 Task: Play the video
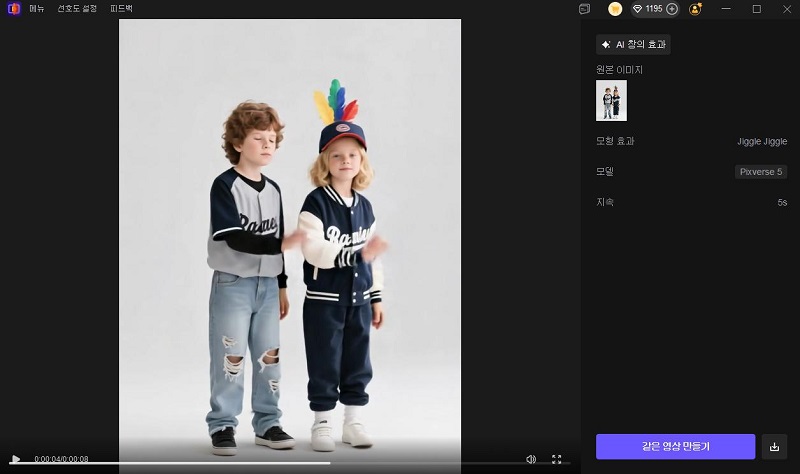(15, 459)
